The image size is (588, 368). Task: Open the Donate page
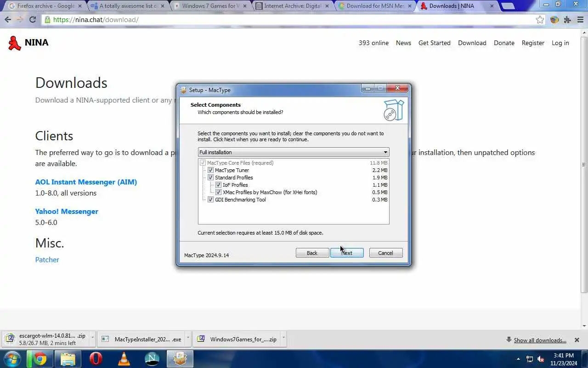pos(504,43)
